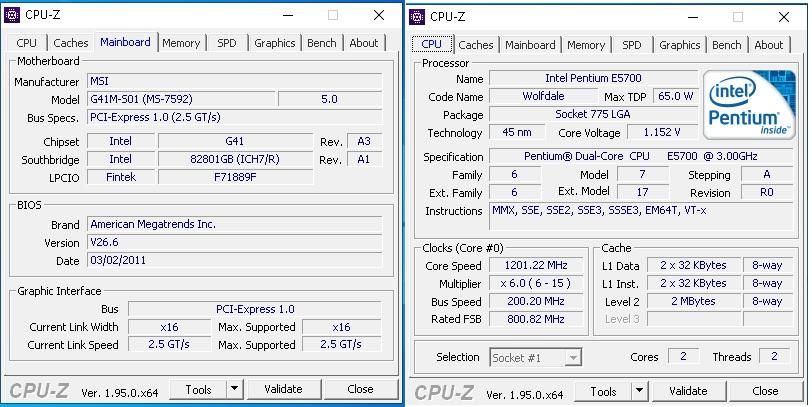812x407 pixels.
Task: Expand the Tools dropdown arrow in right window
Action: point(640,392)
